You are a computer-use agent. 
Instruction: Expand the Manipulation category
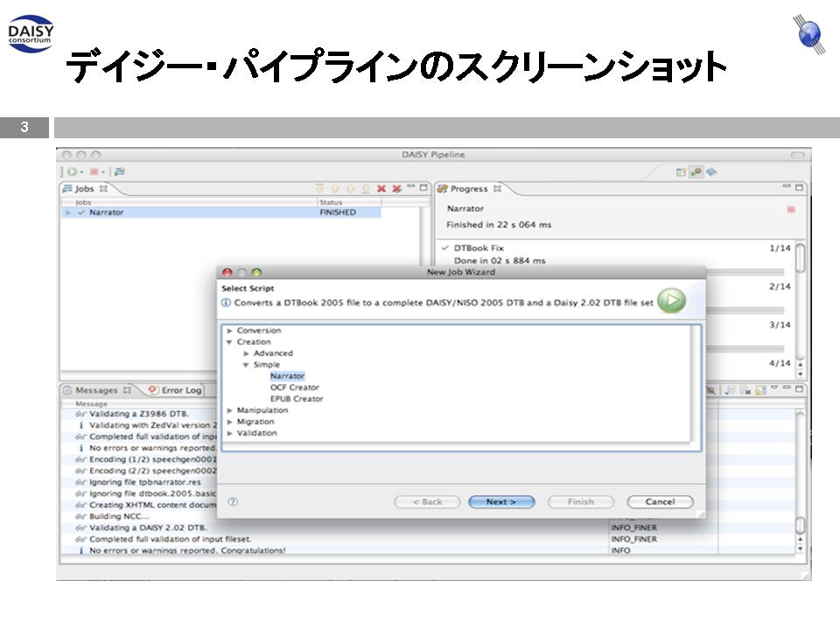[230, 411]
